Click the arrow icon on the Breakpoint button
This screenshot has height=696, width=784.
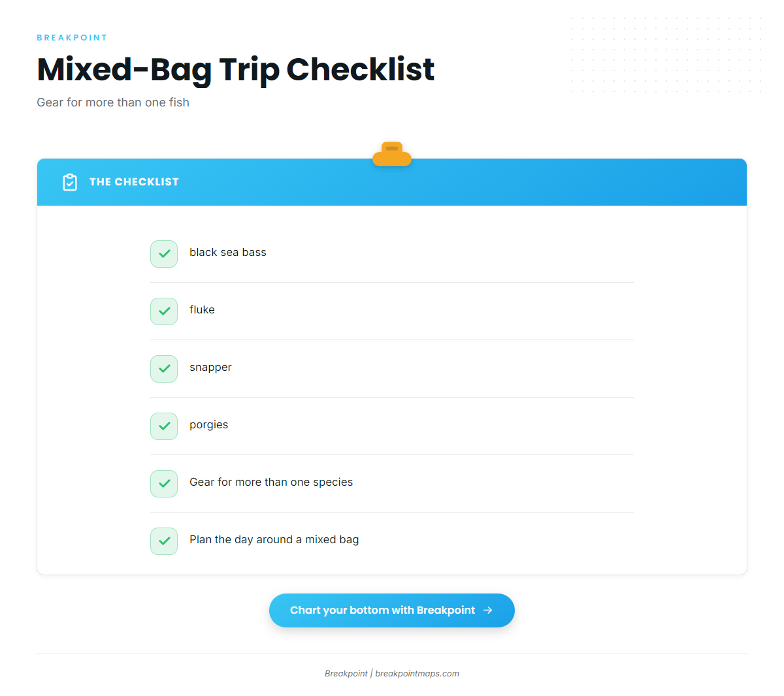tap(487, 610)
